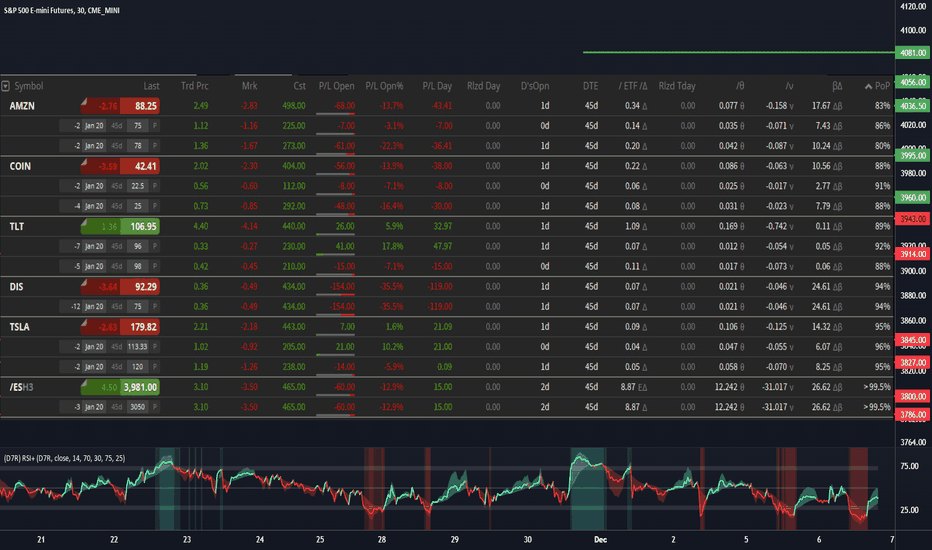Click the green 4081.00 price label
The width and height of the screenshot is (932, 550).
[912, 53]
